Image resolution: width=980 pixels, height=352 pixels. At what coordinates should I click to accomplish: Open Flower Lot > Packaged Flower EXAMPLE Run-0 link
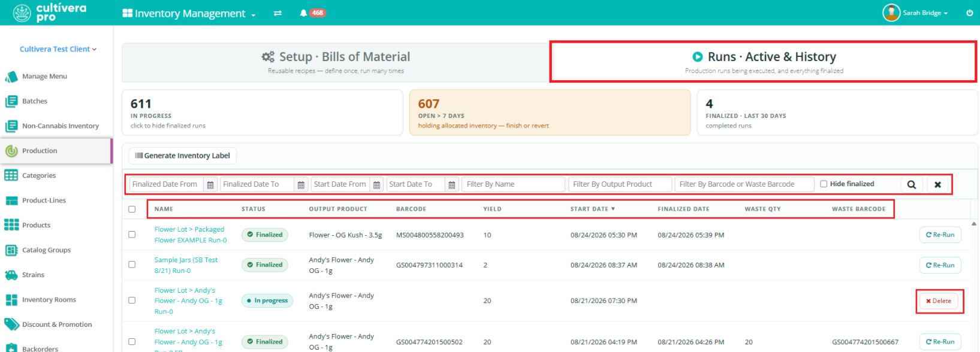191,235
